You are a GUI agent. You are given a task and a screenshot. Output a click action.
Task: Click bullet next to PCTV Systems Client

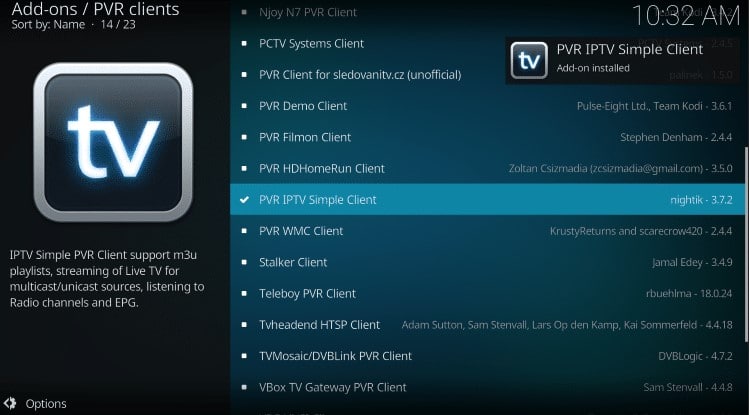(x=244, y=43)
